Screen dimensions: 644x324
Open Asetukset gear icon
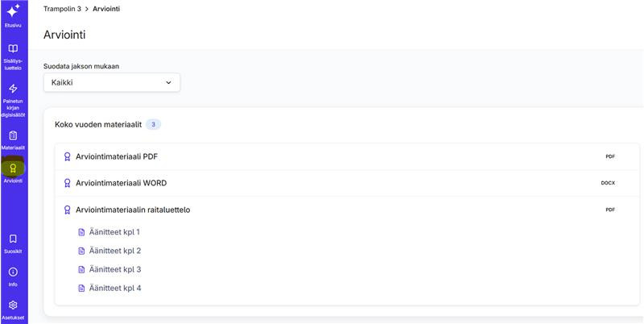click(x=13, y=305)
